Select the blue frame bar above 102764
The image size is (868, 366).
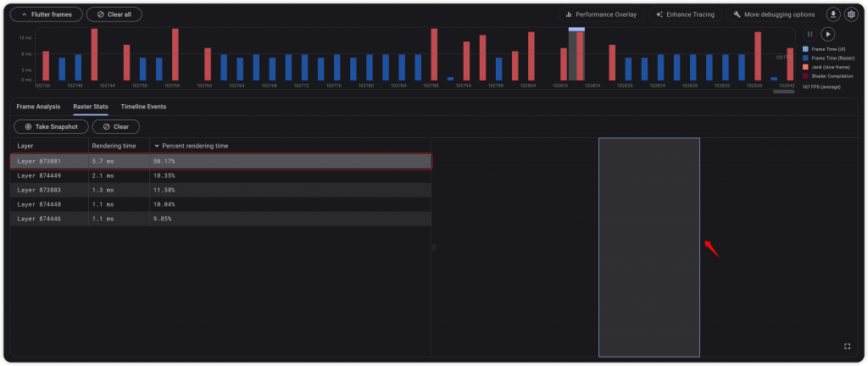[240, 69]
